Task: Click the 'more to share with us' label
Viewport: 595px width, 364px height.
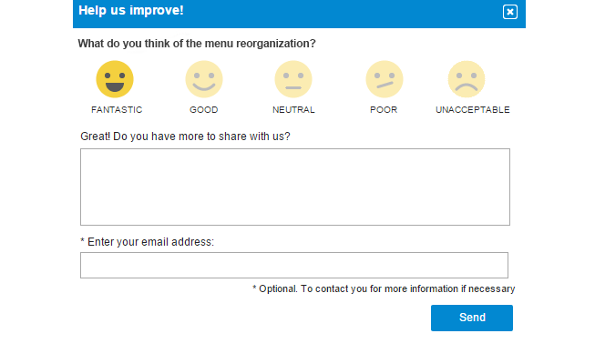Action: 191,136
